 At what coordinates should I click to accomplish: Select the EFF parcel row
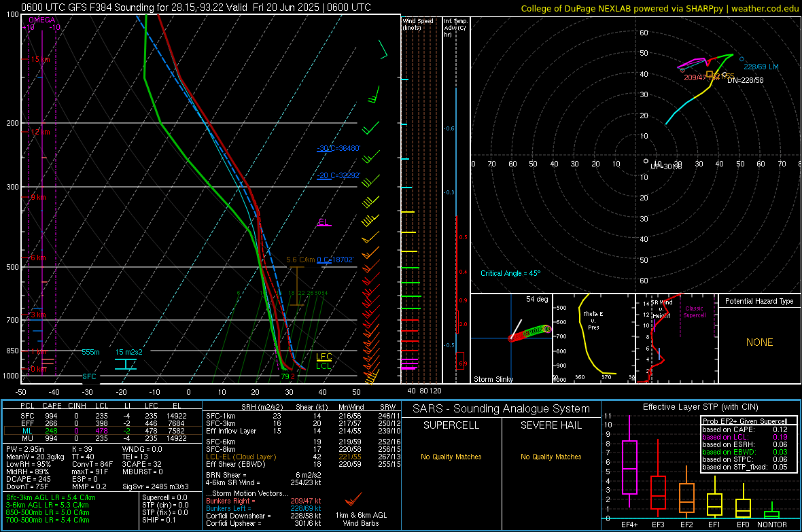[102, 423]
